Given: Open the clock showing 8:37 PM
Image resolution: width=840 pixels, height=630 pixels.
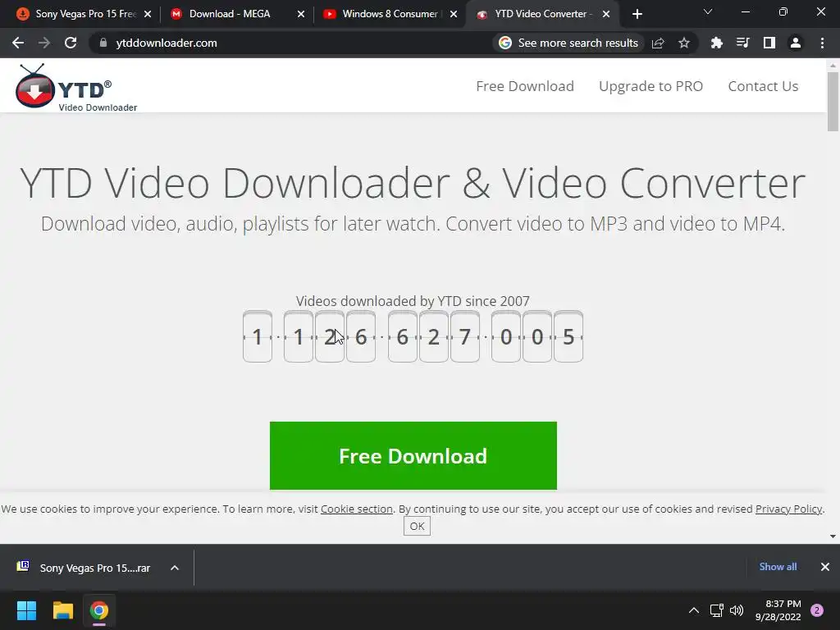Looking at the screenshot, I should 778,610.
